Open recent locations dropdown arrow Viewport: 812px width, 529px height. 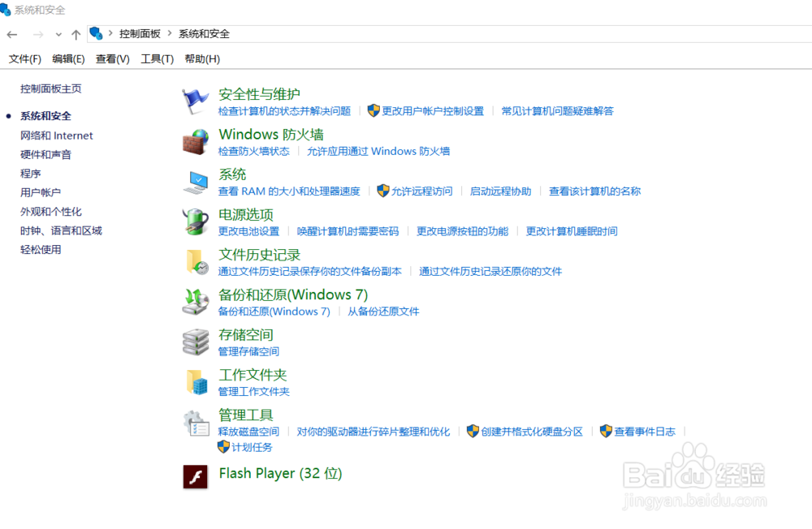pyautogui.click(x=58, y=35)
